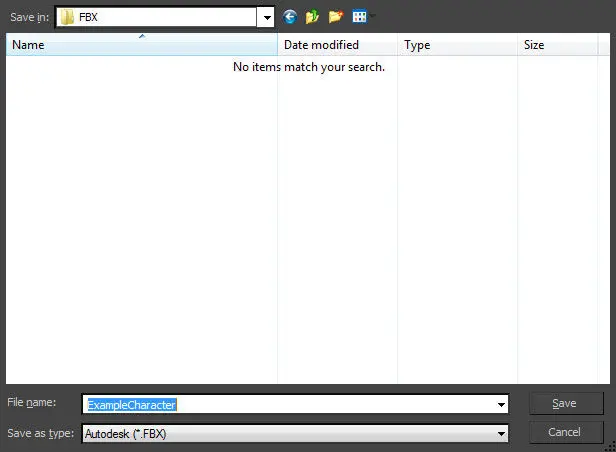The height and width of the screenshot is (452, 616).
Task: Sort files by Name column
Action: point(142,45)
